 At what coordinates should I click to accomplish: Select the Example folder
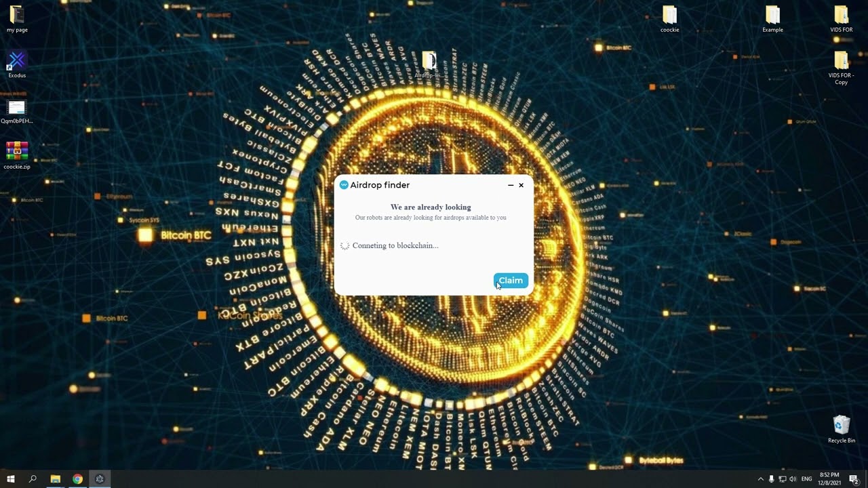772,19
